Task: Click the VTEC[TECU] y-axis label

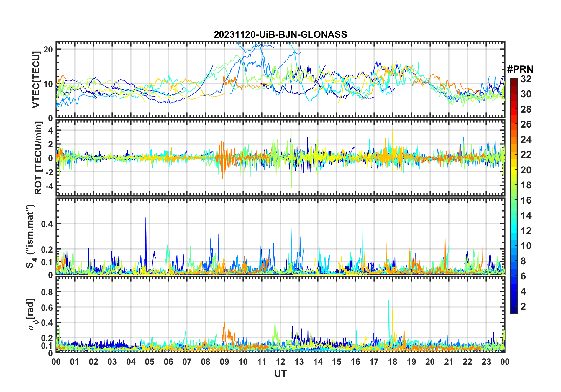Action: pyautogui.click(x=36, y=80)
